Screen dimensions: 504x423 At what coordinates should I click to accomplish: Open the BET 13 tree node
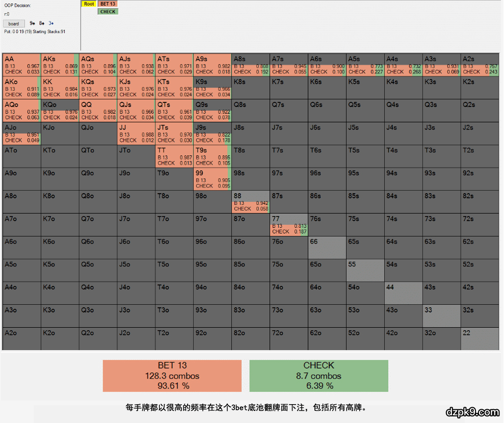[108, 4]
